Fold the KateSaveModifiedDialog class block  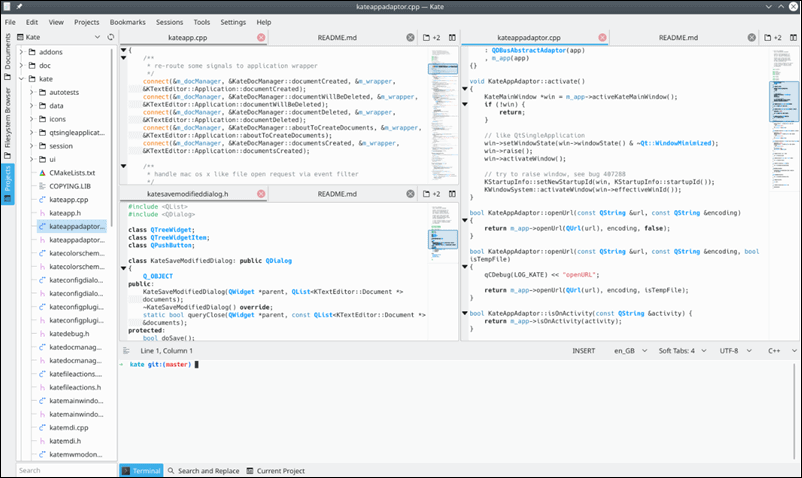click(123, 268)
